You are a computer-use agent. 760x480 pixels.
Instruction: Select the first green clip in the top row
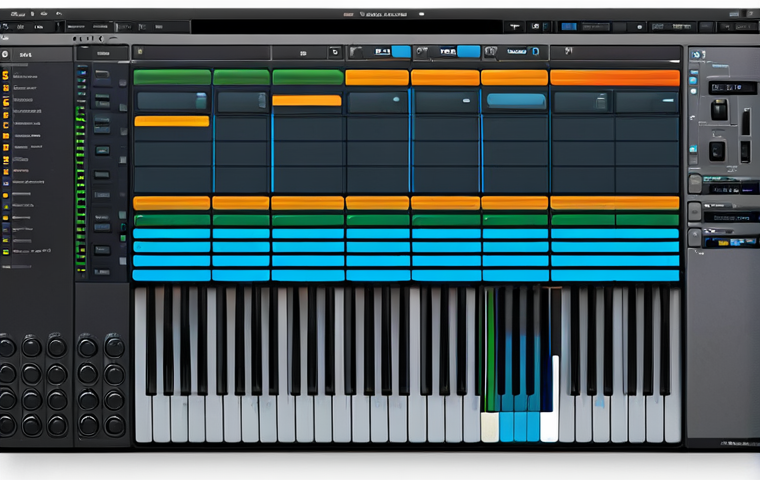pyautogui.click(x=172, y=77)
